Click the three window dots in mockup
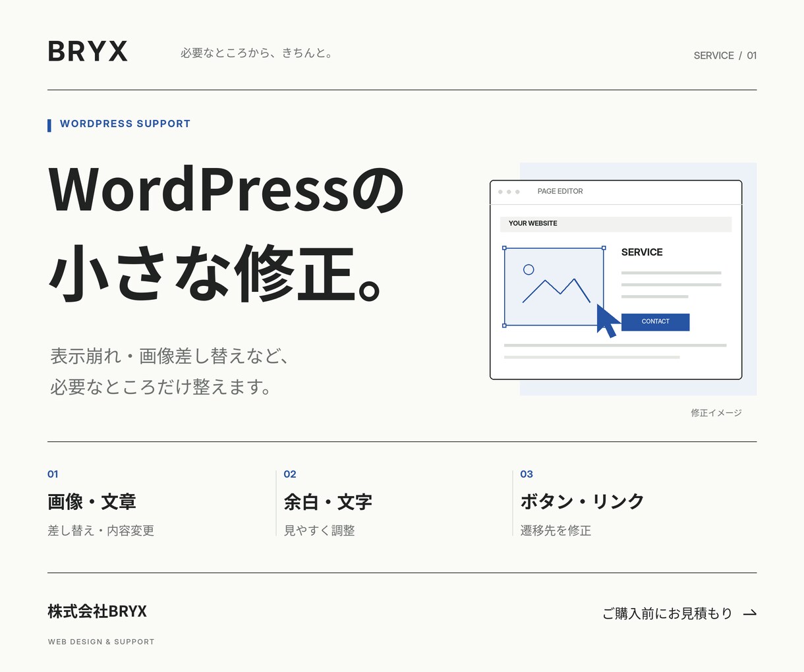The height and width of the screenshot is (672, 804). [509, 192]
